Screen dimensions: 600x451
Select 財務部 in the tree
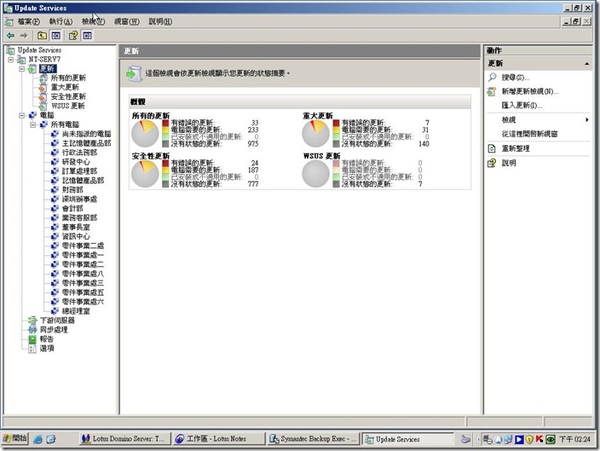pyautogui.click(x=72, y=190)
